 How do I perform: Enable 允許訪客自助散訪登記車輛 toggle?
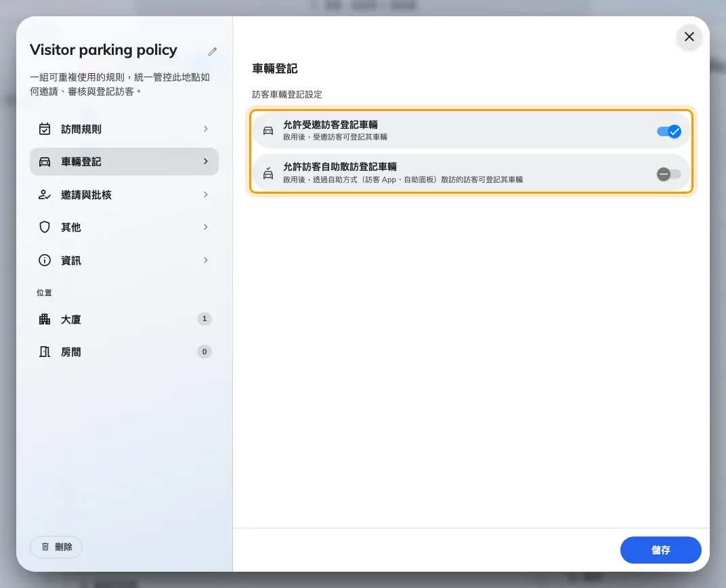coord(669,174)
